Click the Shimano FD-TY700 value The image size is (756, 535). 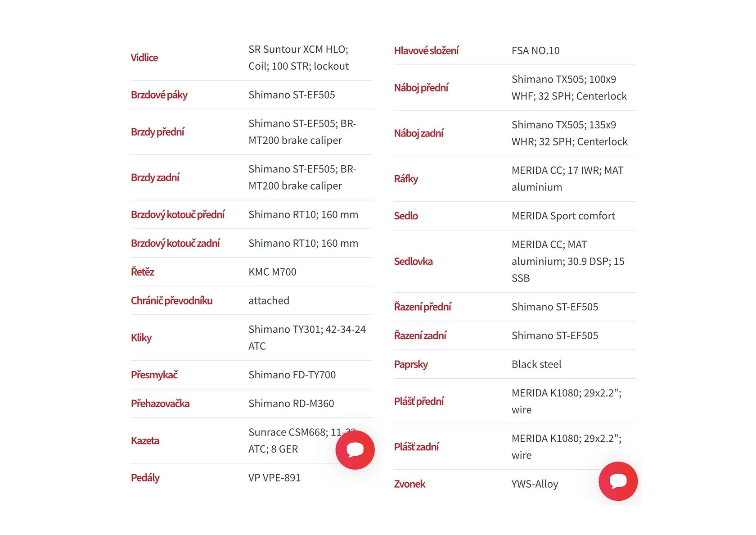pyautogui.click(x=292, y=375)
